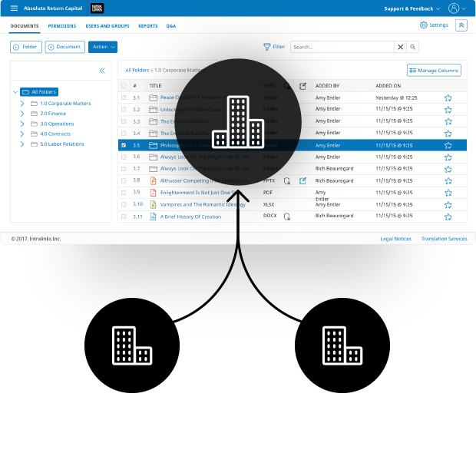Viewport: 476px width, 476px height.
Task: Click into the Search input field
Action: (342, 47)
